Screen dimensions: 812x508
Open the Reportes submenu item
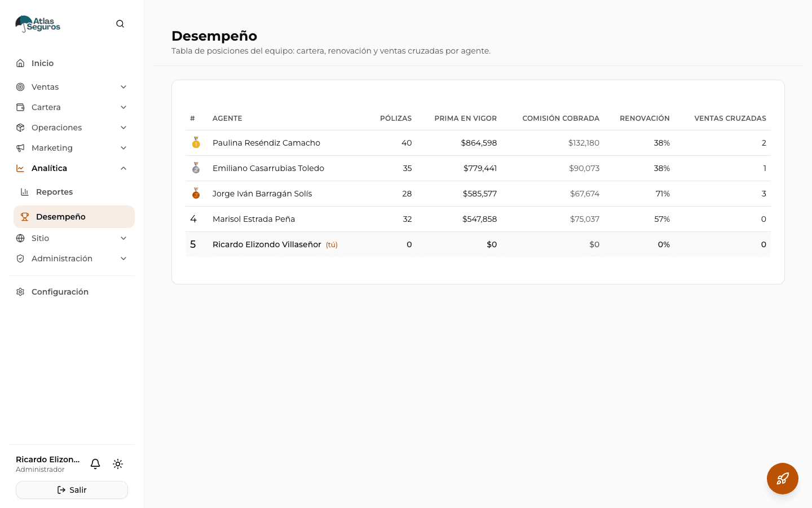coord(74,192)
